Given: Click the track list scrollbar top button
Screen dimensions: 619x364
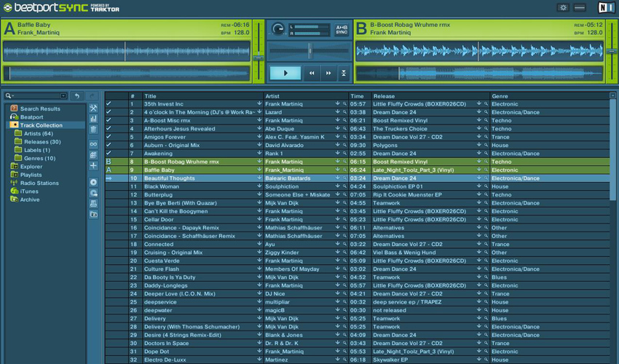Looking at the screenshot, I should point(612,95).
